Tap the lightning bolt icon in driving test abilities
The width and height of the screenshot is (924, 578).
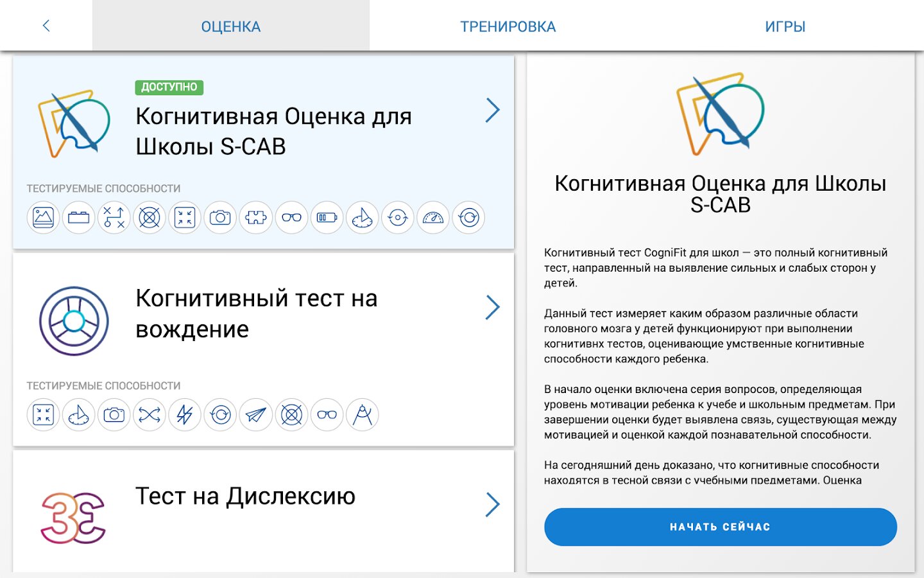tap(185, 415)
